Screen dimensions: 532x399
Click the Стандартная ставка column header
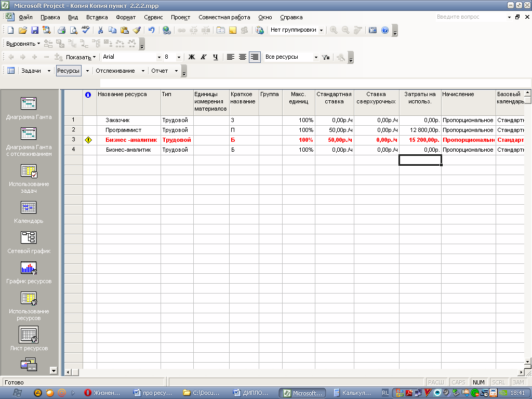335,102
